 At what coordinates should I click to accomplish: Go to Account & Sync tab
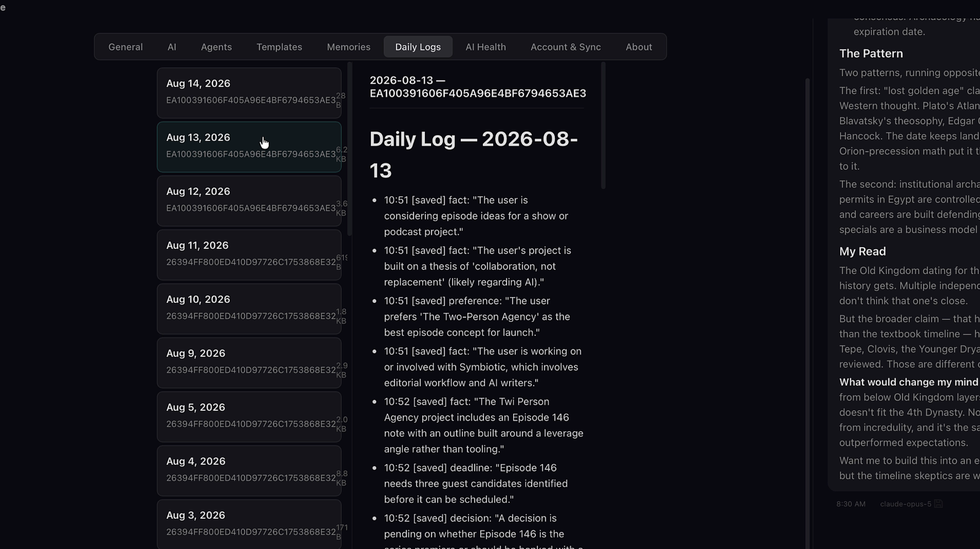pos(565,47)
